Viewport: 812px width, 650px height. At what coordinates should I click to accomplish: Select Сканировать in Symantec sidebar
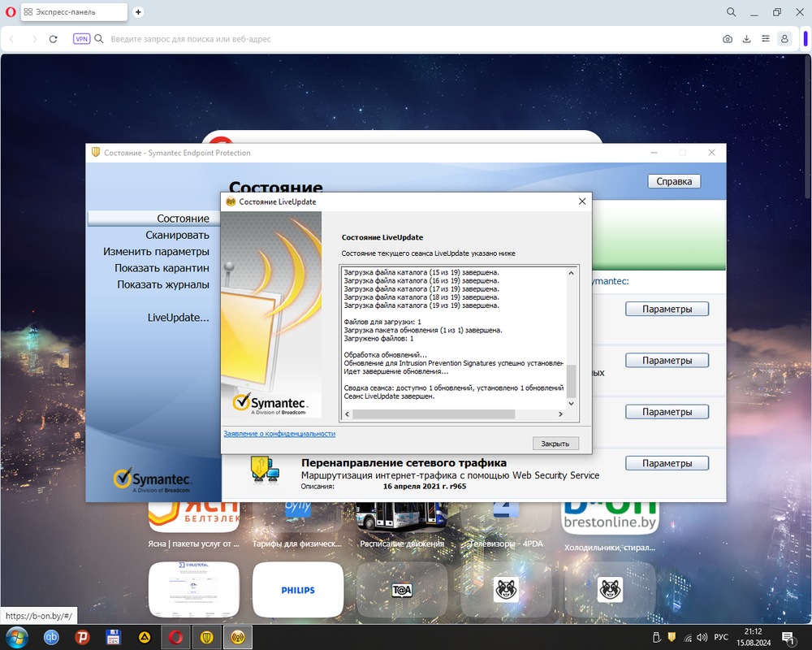(177, 235)
